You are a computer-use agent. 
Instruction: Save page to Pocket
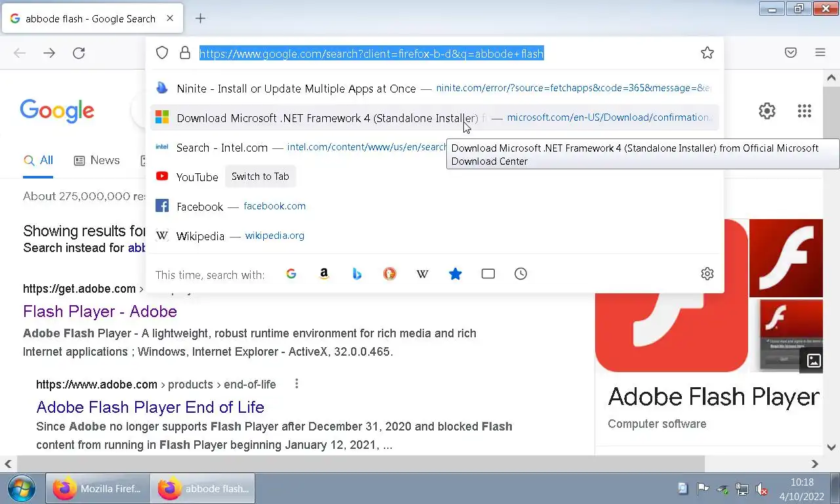(791, 53)
